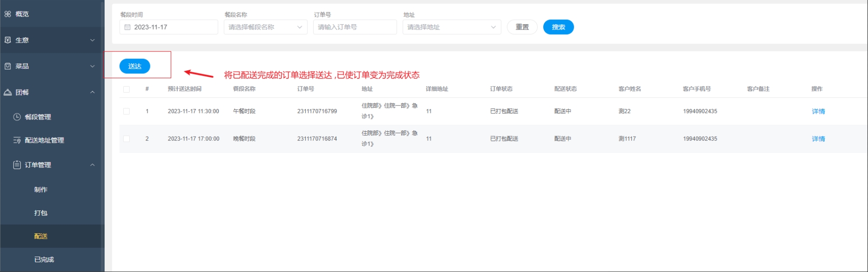The image size is (868, 272).
Task: Check the box for order 2311170716799
Action: click(127, 111)
